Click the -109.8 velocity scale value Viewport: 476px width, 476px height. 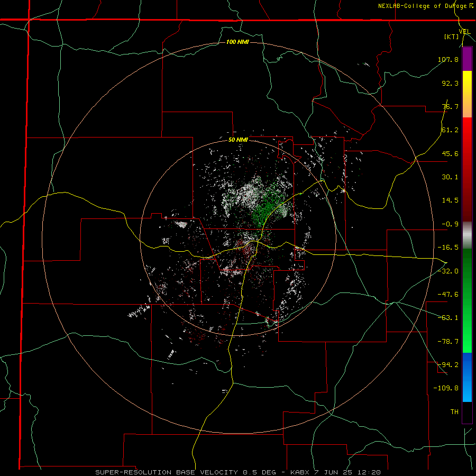coord(446,388)
